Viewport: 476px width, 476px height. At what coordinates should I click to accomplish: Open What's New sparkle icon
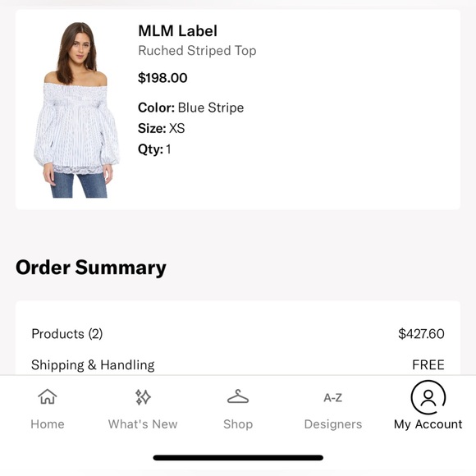[x=143, y=397]
